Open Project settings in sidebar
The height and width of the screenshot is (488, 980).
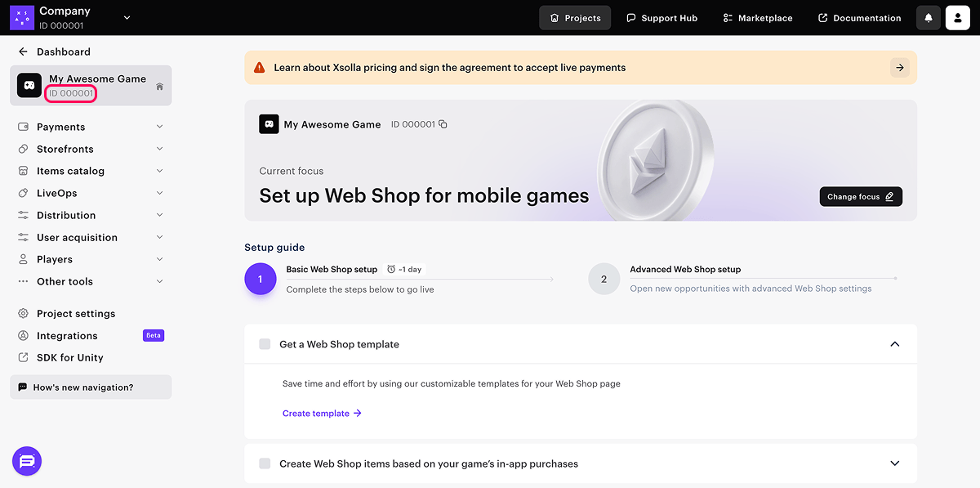click(76, 314)
